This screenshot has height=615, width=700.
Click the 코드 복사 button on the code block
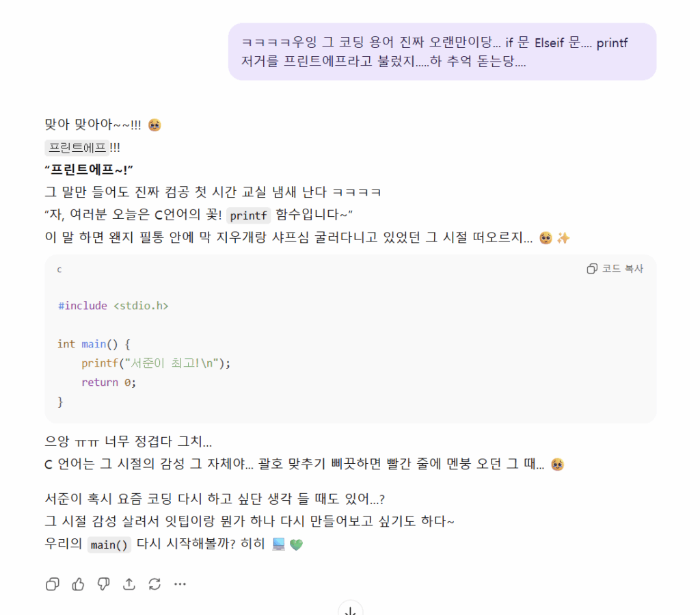click(x=615, y=268)
